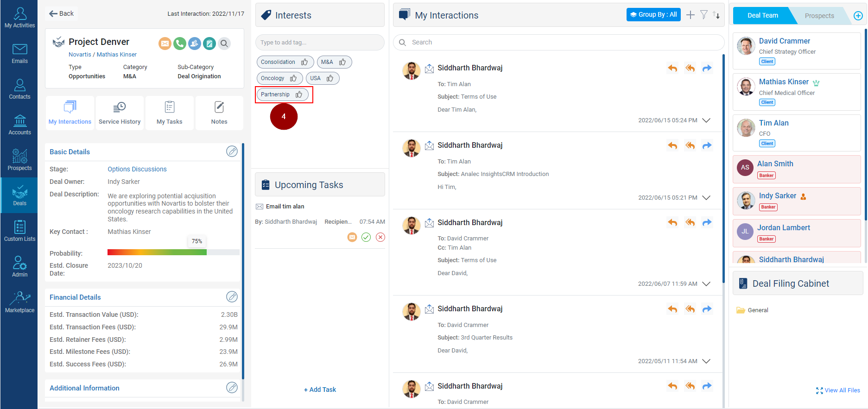
Task: Open David Crammer's profile
Action: click(x=785, y=41)
